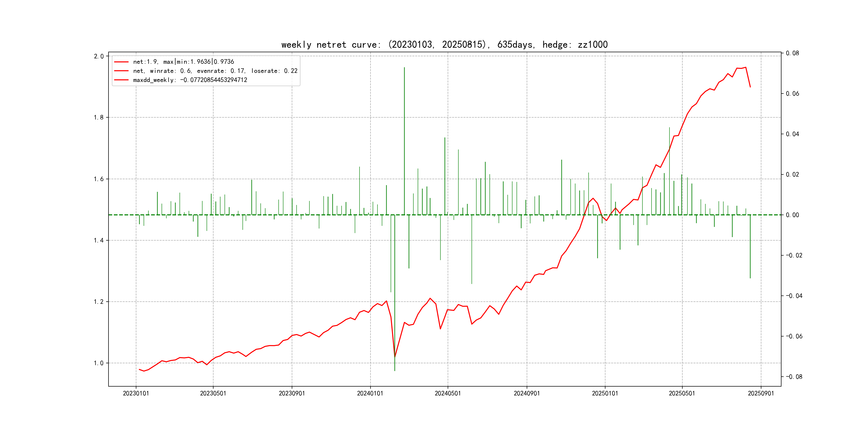Viewport: 868px width, 434px height.
Task: Click the 1.4 left y-axis label
Action: (x=99, y=240)
